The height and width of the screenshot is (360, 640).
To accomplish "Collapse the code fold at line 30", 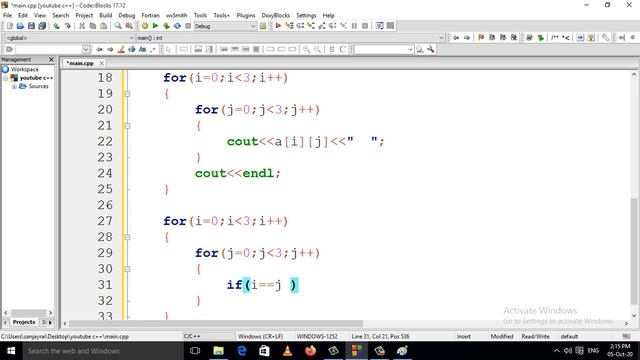I will 127,269.
